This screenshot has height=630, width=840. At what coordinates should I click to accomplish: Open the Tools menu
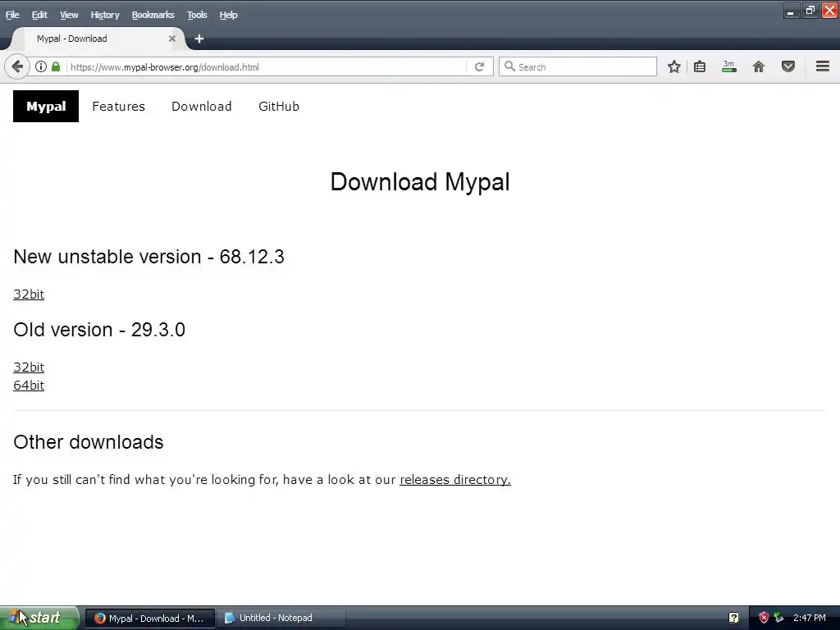coord(197,15)
